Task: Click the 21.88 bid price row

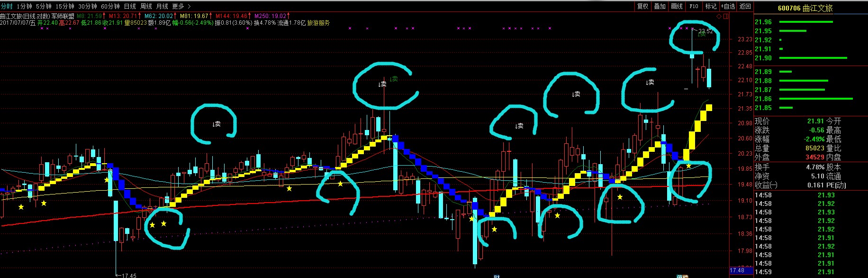Action: tap(811, 81)
